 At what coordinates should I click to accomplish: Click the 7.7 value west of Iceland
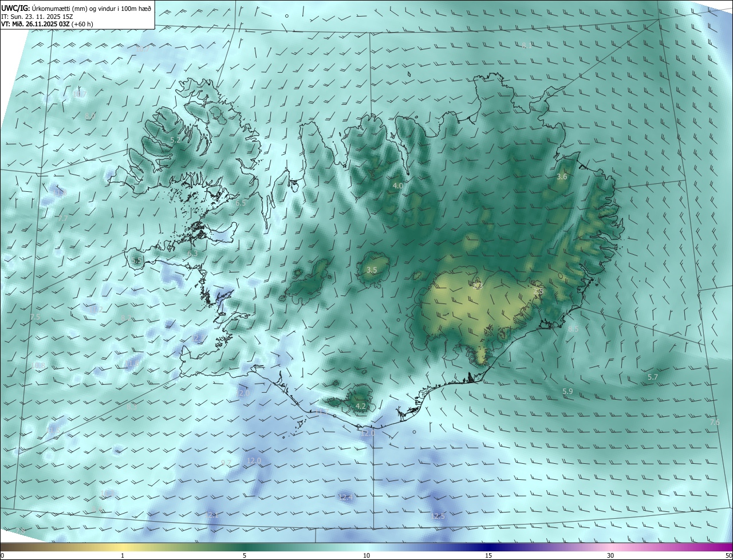pos(63,219)
